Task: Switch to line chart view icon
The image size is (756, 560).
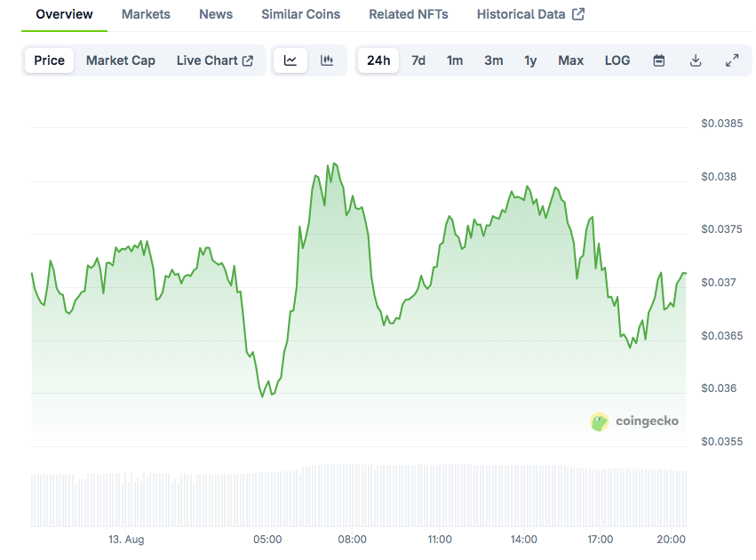Action: 290,60
